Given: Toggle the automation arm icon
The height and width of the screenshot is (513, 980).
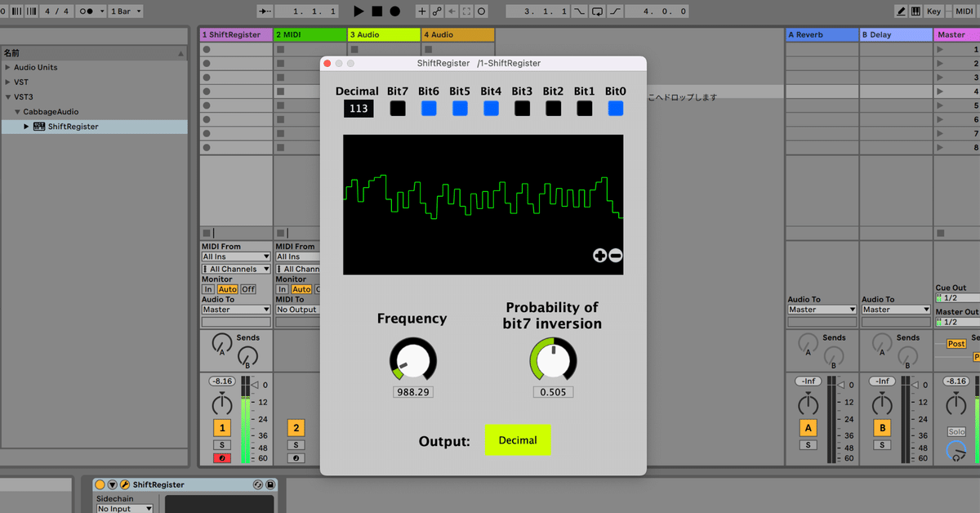Looking at the screenshot, I should pyautogui.click(x=437, y=11).
